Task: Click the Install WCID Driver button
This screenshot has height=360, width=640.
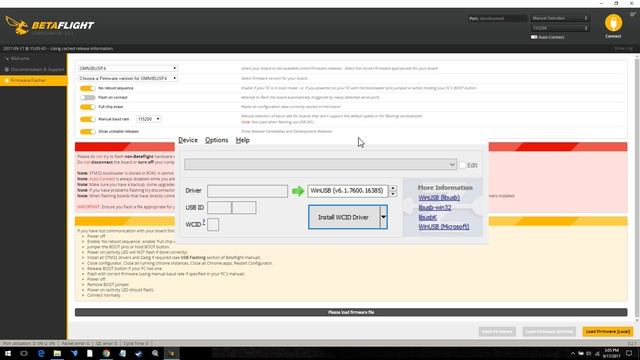Action: coord(344,217)
